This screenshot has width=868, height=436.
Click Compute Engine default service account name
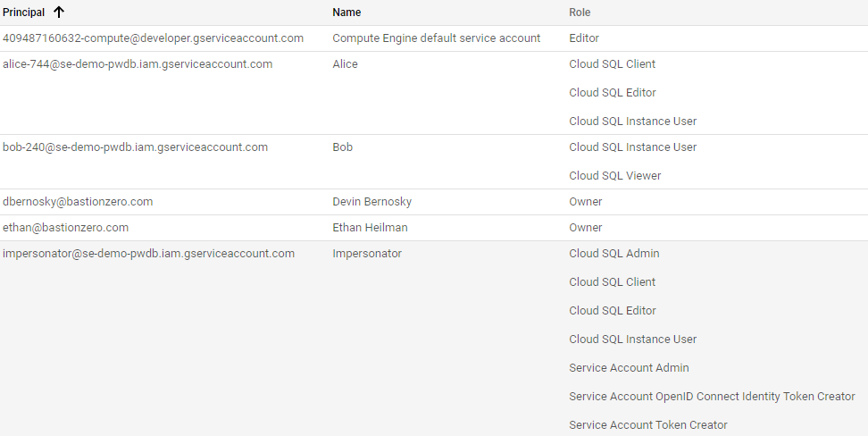(x=436, y=38)
